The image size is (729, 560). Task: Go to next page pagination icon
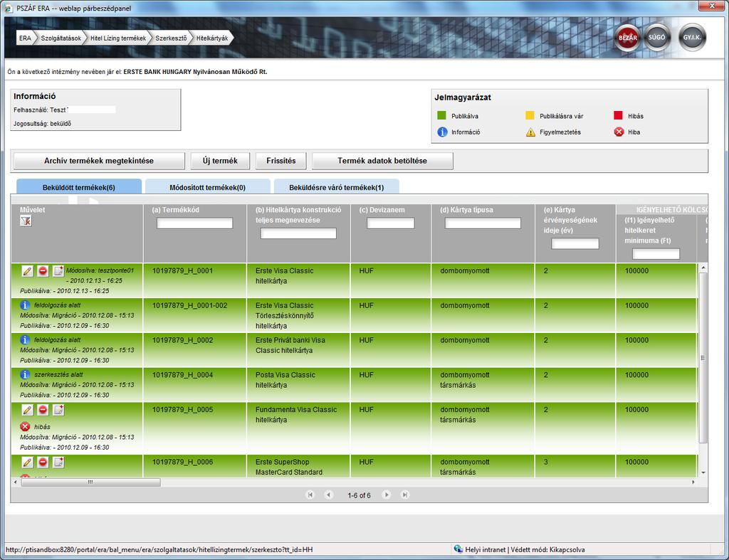(387, 495)
